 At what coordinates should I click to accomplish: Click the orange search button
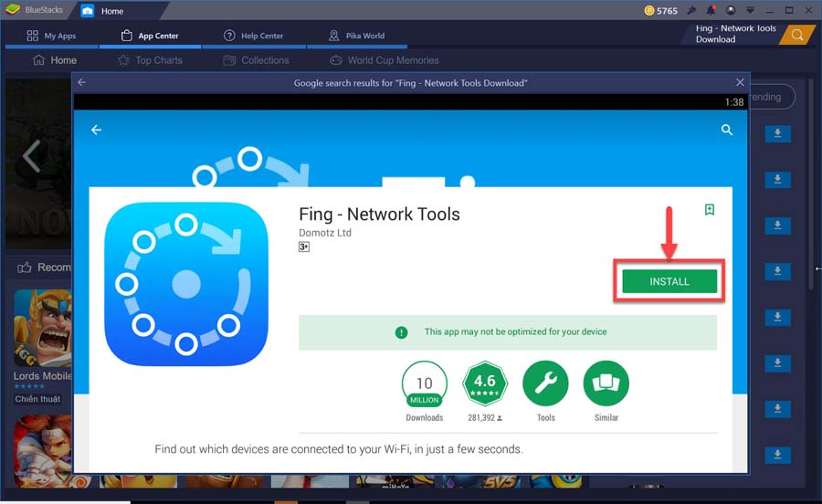click(x=798, y=35)
